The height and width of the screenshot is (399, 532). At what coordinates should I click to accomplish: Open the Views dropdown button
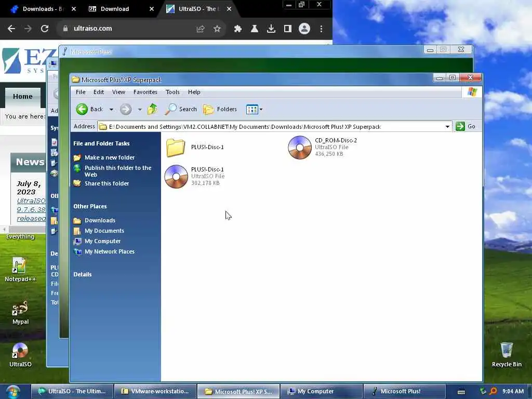(254, 109)
